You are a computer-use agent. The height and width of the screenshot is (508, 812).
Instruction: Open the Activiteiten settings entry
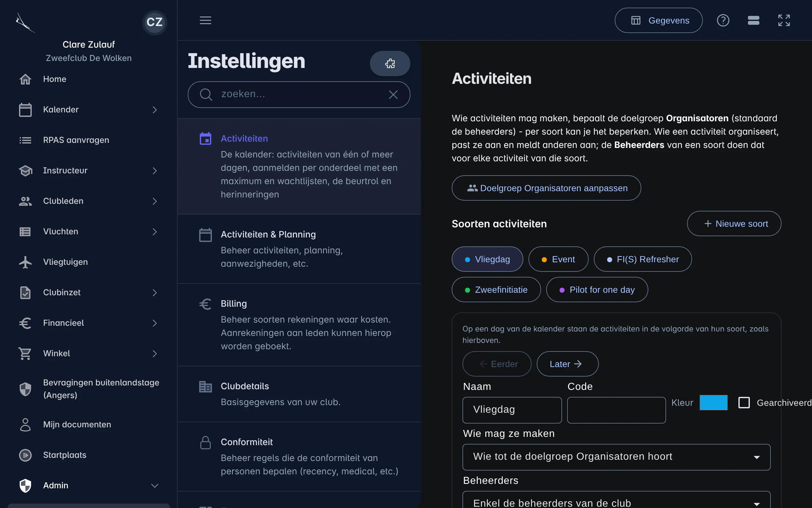click(299, 166)
